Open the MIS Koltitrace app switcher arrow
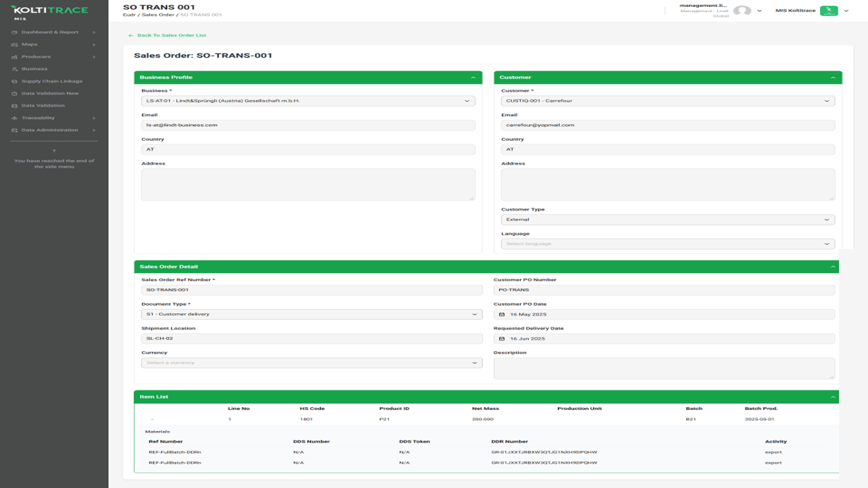Screen dimensions: 868x488 point(846,11)
